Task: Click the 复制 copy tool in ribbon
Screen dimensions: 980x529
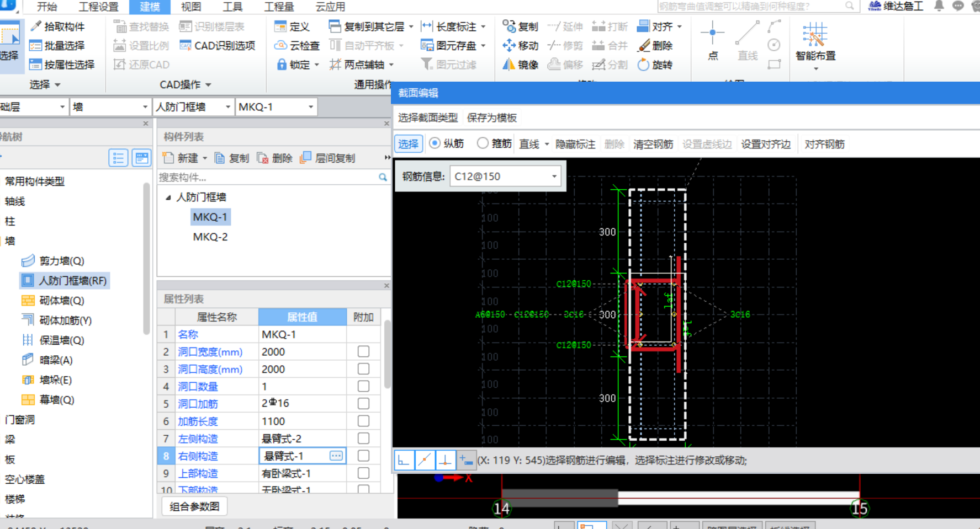Action: coord(520,26)
